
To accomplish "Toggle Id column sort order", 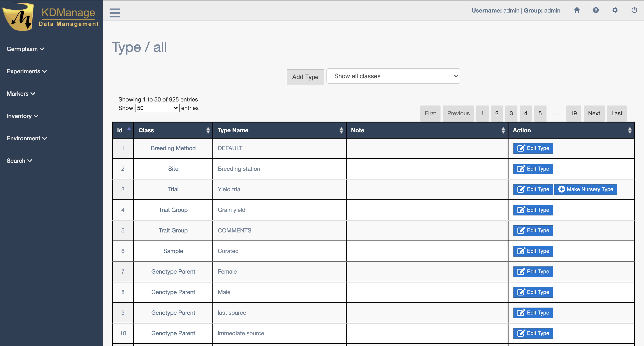I will 129,129.
